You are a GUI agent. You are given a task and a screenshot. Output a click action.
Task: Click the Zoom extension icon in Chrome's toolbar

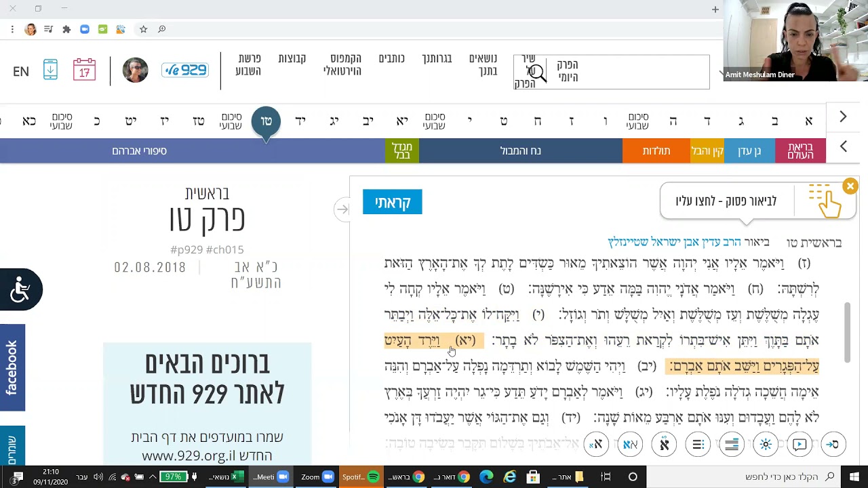[85, 29]
